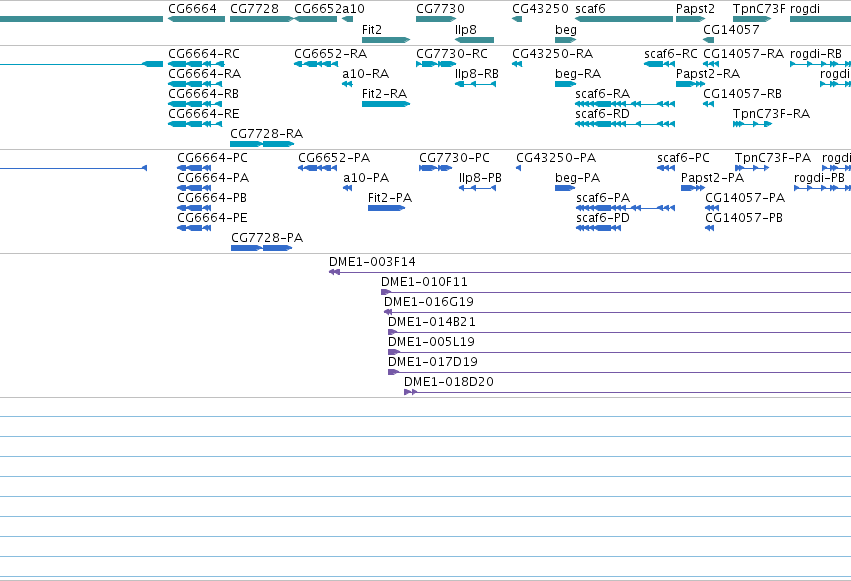Click the TpnC73F-PA protein label
This screenshot has height=581, width=851.
pos(773,158)
